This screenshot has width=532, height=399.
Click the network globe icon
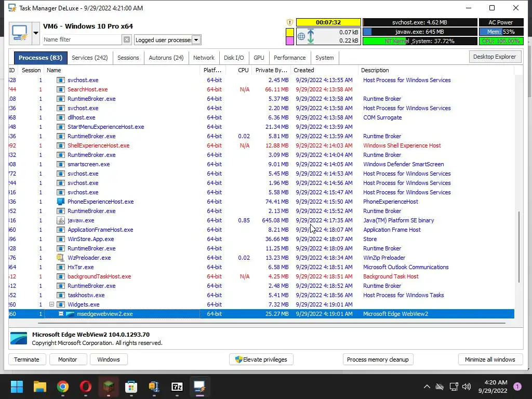click(301, 36)
